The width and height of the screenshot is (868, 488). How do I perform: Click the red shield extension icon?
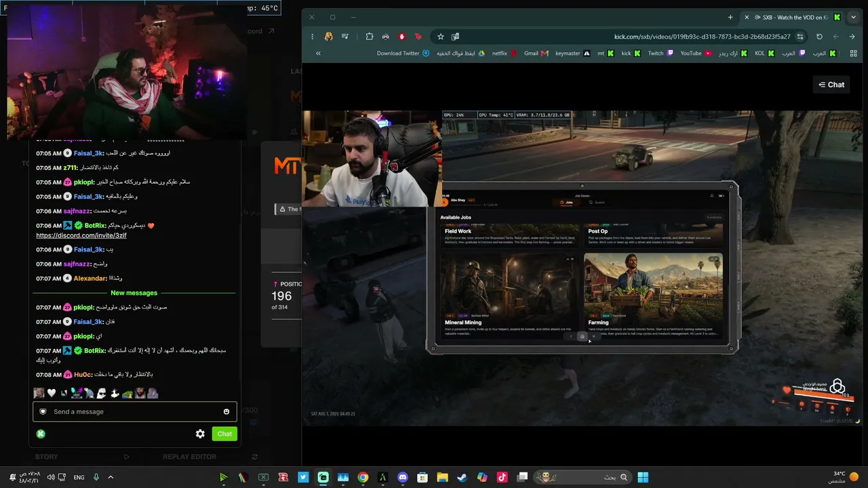(402, 37)
